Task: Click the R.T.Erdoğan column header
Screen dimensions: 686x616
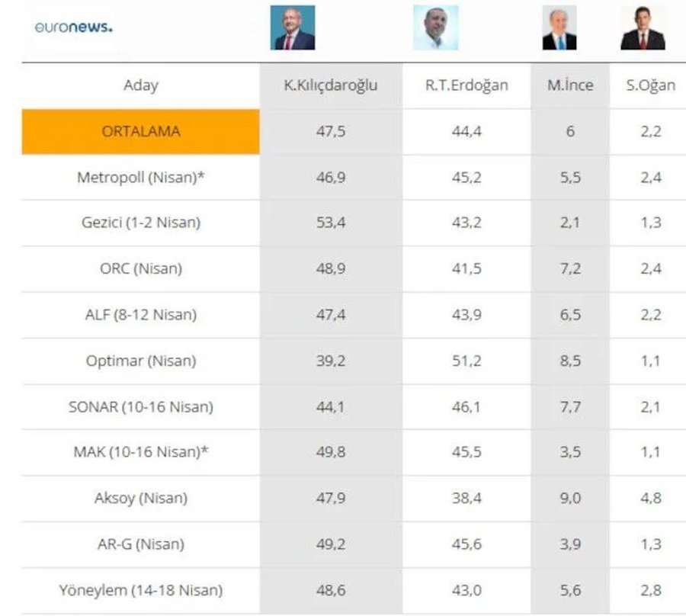Action: pos(466,85)
